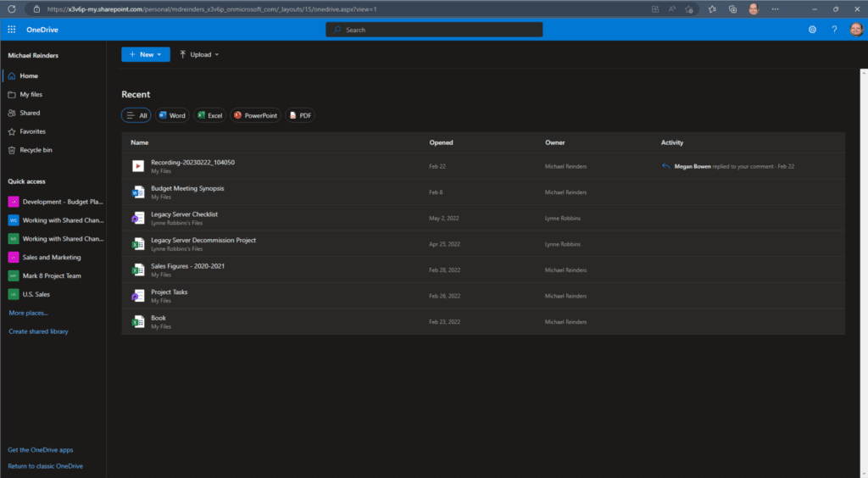Sort by the Opened column header
The height and width of the screenshot is (478, 868).
pos(441,142)
